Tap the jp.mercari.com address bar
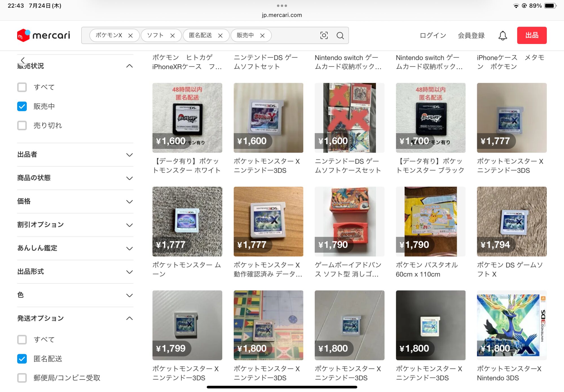This screenshot has height=392, width=564. (x=282, y=15)
